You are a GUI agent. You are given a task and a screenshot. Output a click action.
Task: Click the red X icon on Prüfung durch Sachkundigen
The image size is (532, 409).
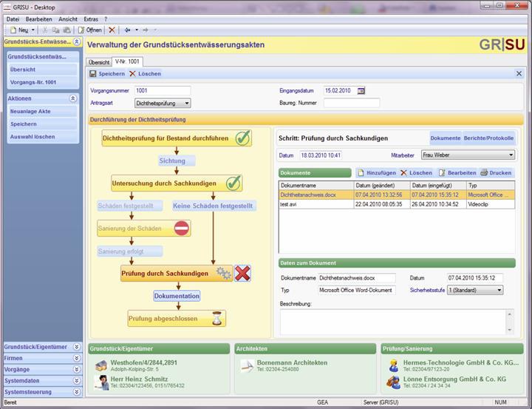tap(242, 274)
